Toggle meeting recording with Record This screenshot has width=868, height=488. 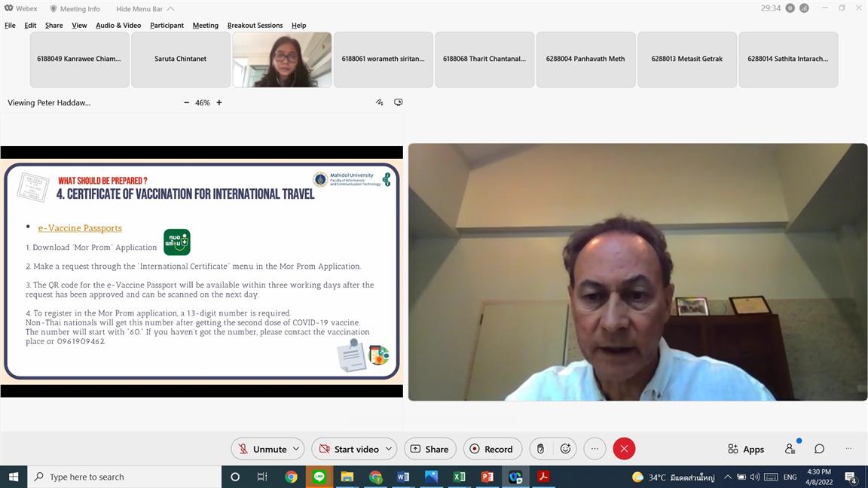pos(491,449)
